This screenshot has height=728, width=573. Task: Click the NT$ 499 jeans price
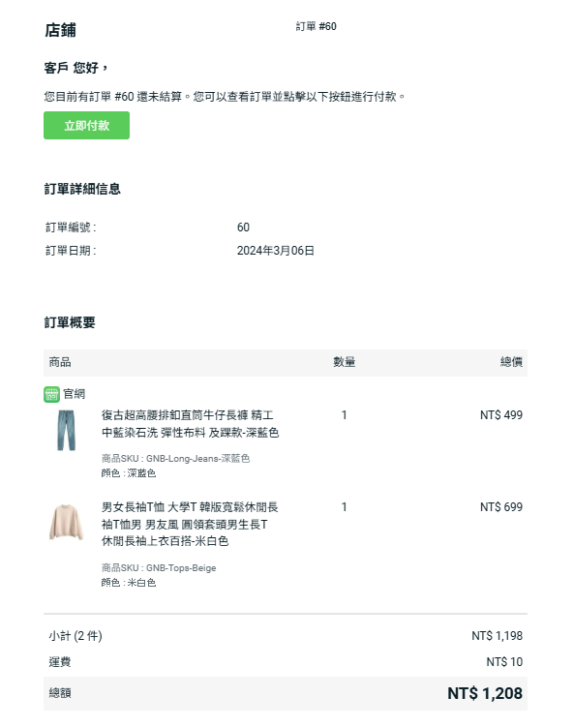pyautogui.click(x=501, y=415)
